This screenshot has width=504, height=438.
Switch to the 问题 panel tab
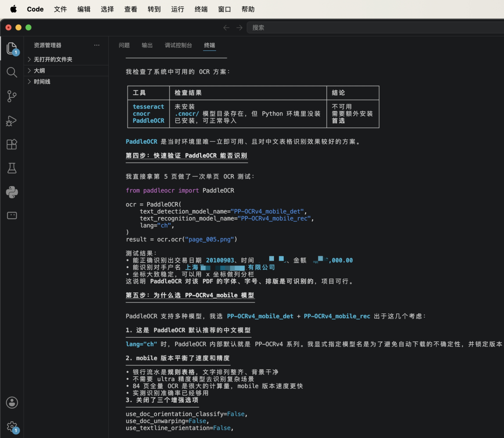pyautogui.click(x=124, y=45)
